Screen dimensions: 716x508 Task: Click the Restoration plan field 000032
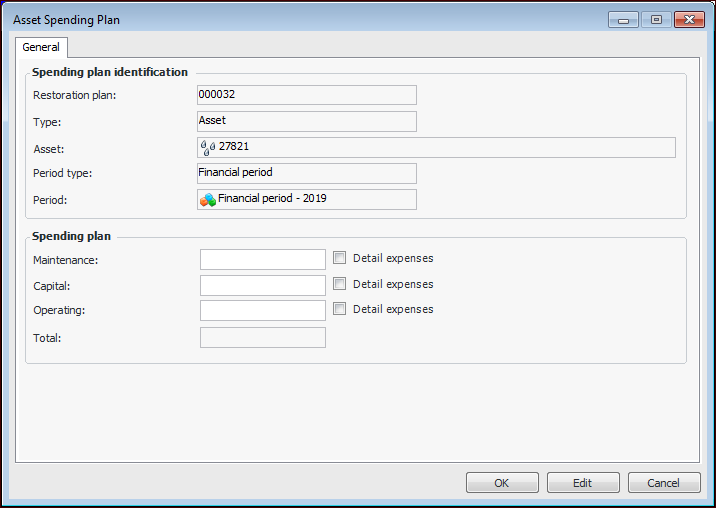click(306, 95)
